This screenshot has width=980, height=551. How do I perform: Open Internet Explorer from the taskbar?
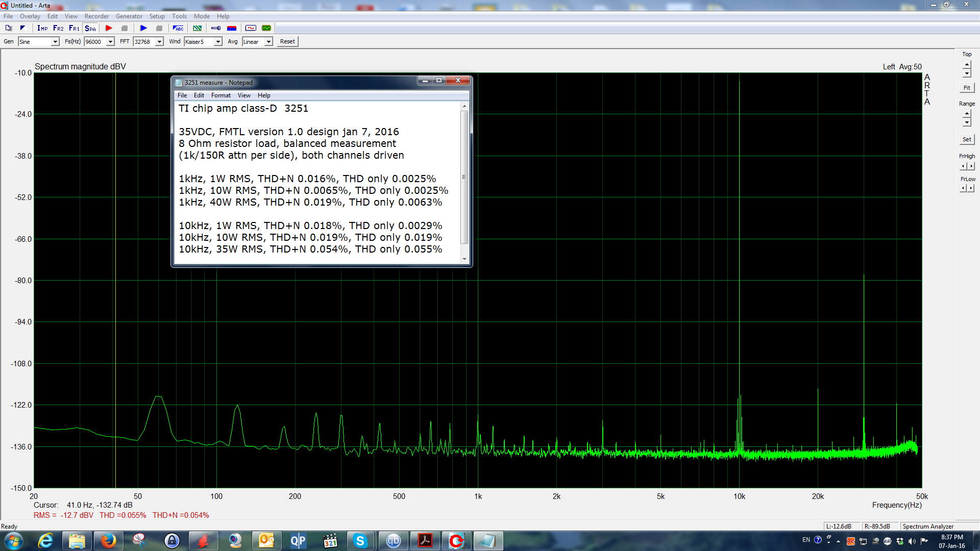click(x=46, y=541)
